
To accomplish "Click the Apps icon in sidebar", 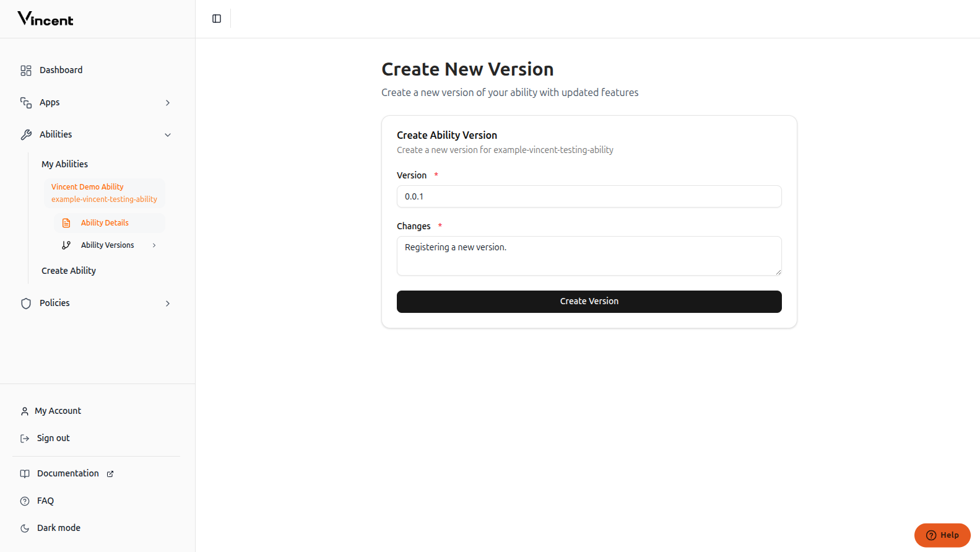I will click(26, 103).
